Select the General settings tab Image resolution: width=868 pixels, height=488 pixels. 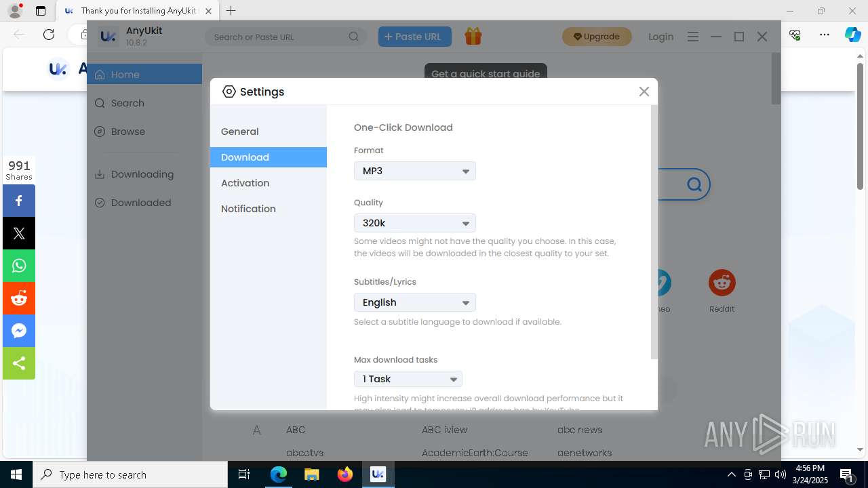269,131
